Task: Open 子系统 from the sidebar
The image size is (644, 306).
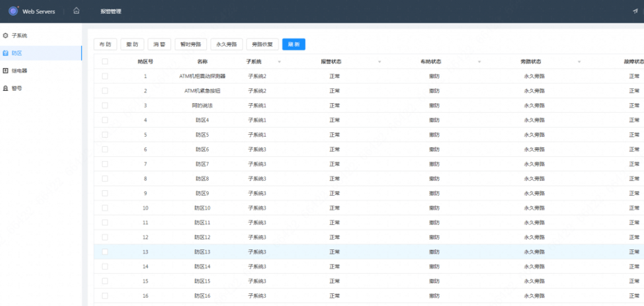Action: pos(19,36)
